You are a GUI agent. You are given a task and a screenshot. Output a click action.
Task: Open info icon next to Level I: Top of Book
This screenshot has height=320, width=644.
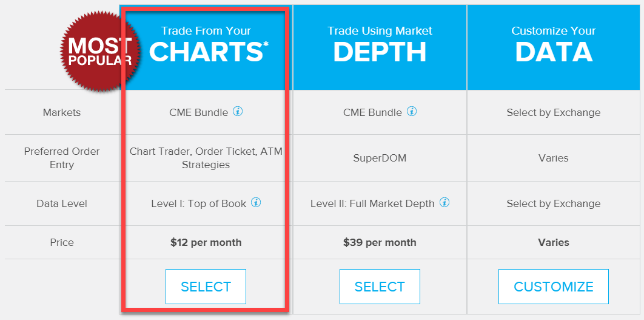(x=256, y=202)
